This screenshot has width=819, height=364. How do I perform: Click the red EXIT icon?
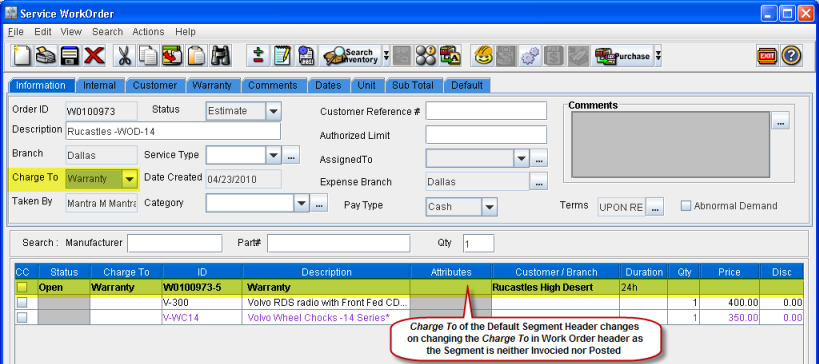click(767, 55)
